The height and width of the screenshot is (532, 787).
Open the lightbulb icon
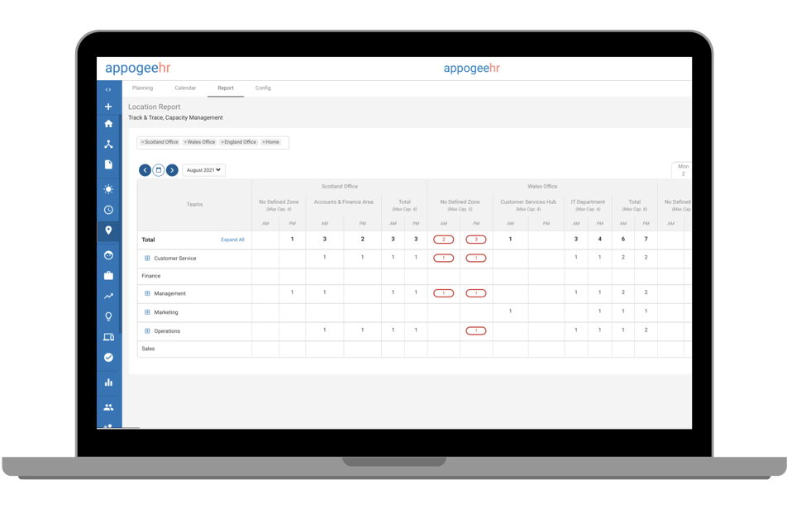coord(108,316)
